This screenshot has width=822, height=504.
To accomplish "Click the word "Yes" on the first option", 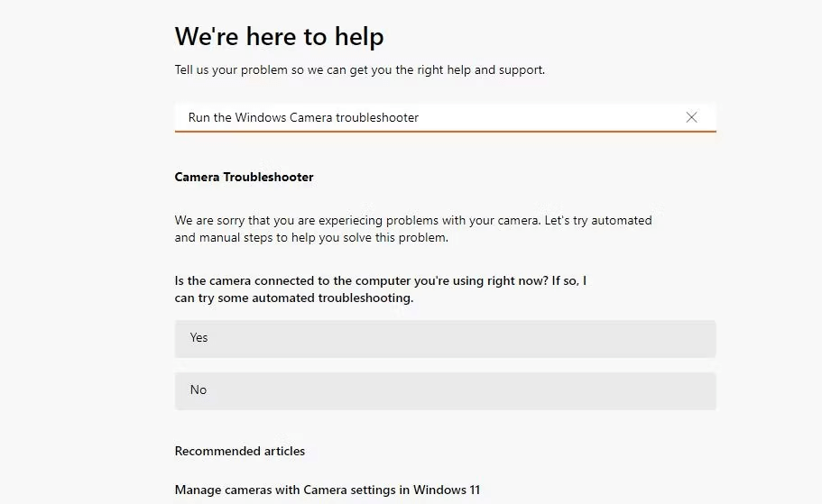I will (199, 338).
